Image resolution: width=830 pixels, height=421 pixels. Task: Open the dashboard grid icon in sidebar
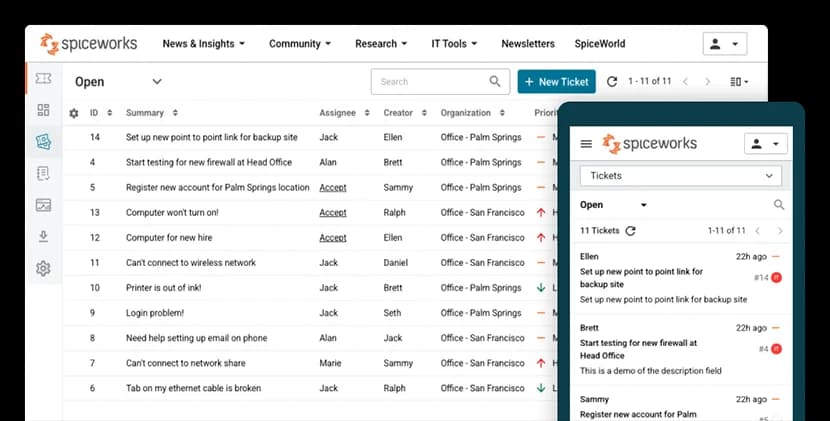[43, 110]
